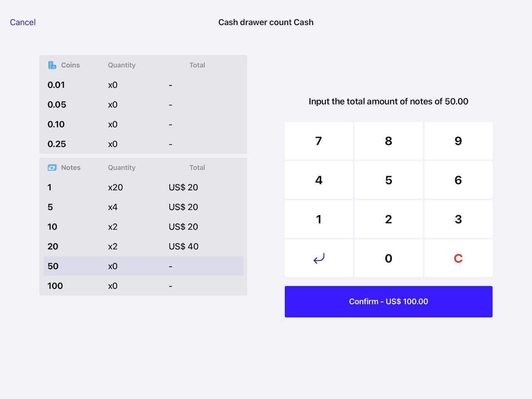
Task: Tap keypad digit 3
Action: 458,219
